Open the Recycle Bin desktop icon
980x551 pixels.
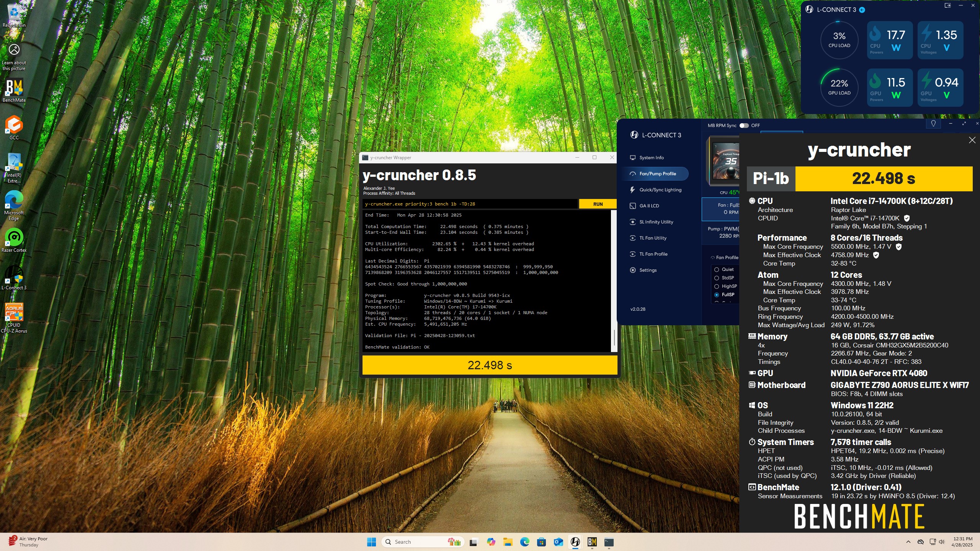[14, 16]
